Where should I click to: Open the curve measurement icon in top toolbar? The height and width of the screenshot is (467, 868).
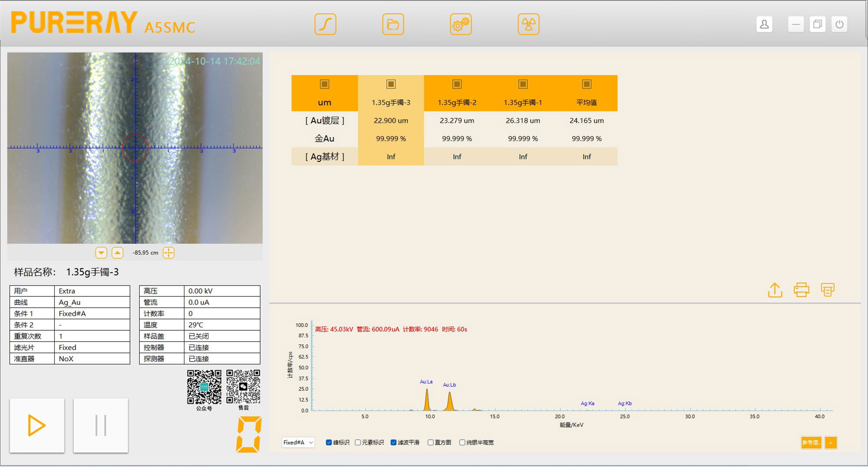pyautogui.click(x=325, y=24)
